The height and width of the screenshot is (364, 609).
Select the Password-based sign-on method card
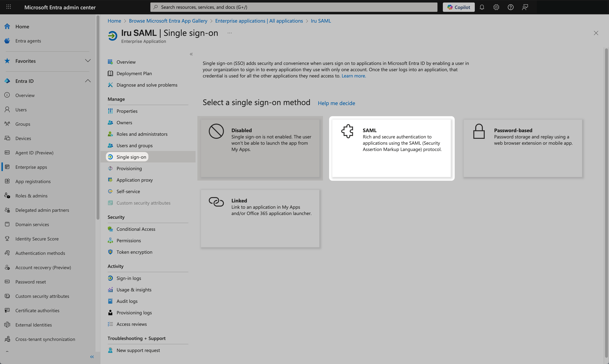pos(523,148)
